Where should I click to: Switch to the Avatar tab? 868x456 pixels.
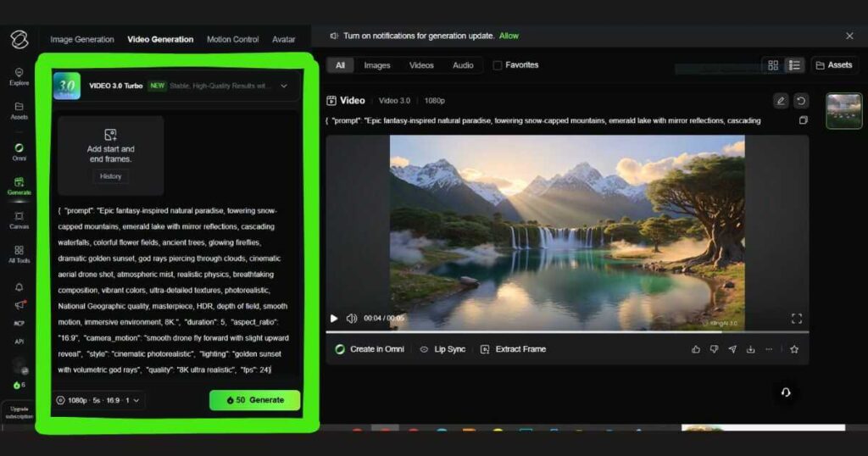(283, 39)
